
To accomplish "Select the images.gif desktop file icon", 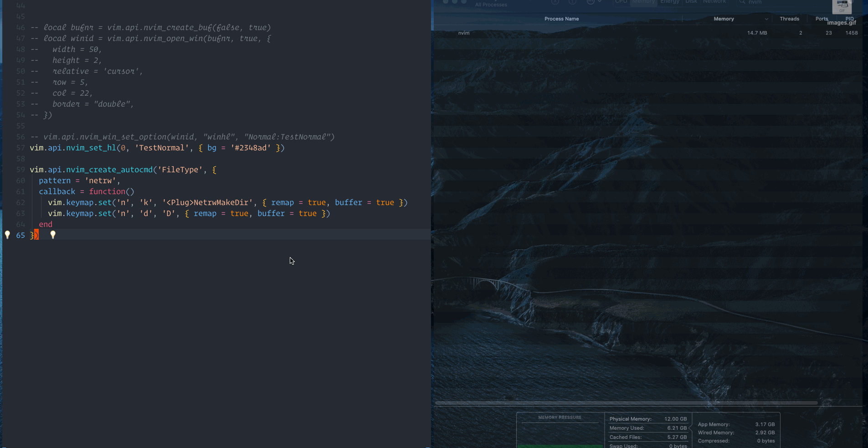I will click(842, 7).
